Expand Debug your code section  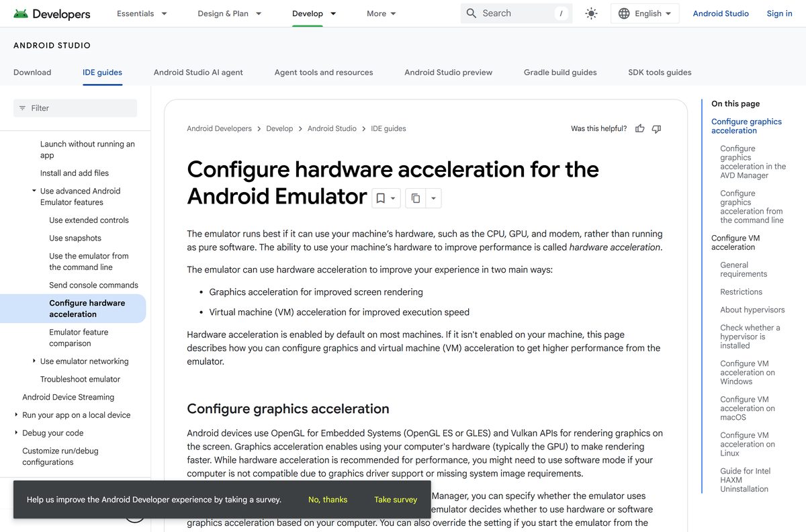tap(16, 433)
